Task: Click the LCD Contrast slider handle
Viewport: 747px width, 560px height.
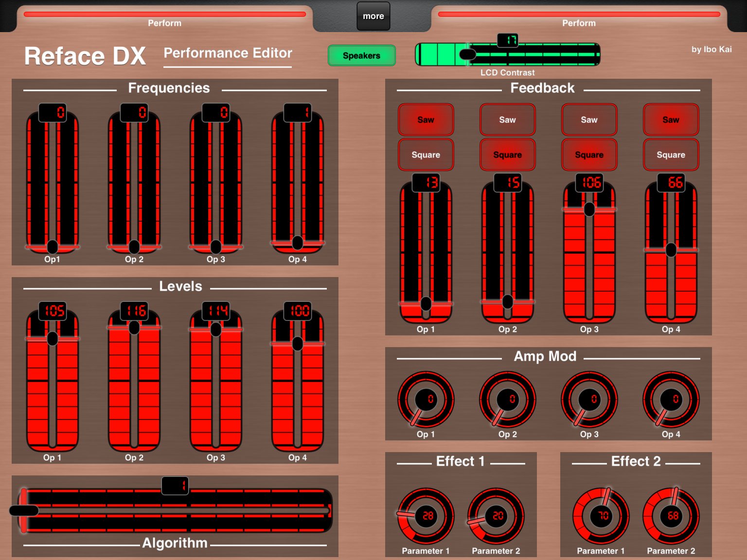Action: pyautogui.click(x=468, y=54)
